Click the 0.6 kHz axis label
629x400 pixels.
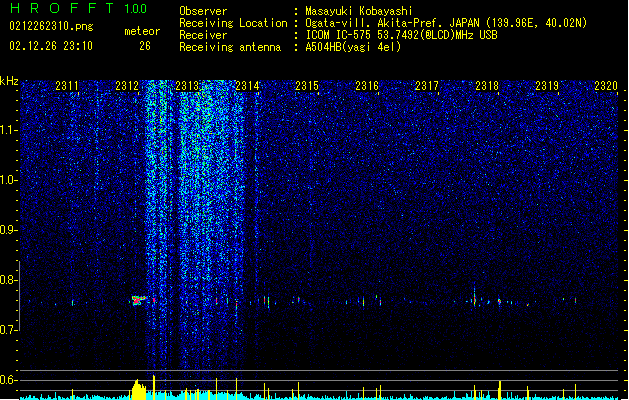(9, 380)
